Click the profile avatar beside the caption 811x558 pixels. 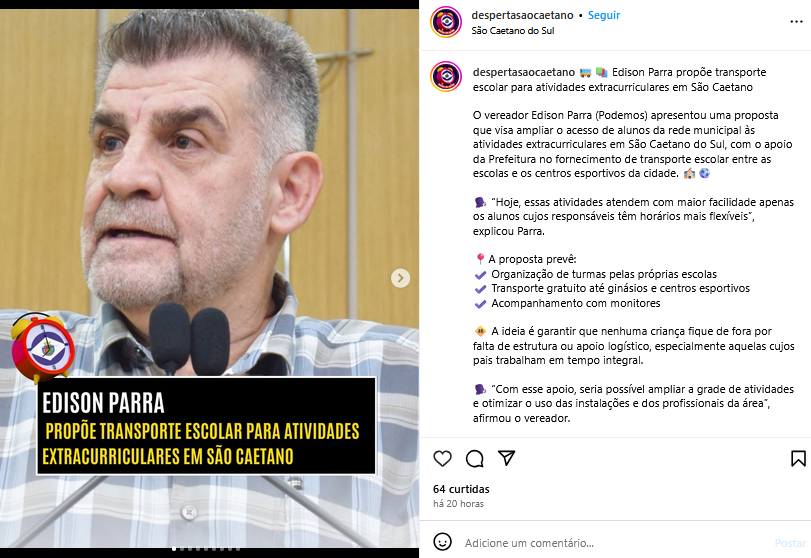click(x=446, y=77)
